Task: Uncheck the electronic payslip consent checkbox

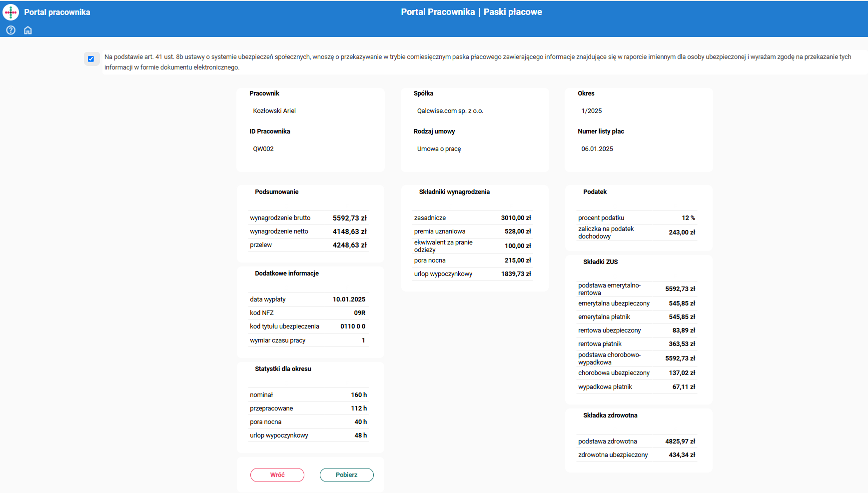Action: [x=91, y=59]
